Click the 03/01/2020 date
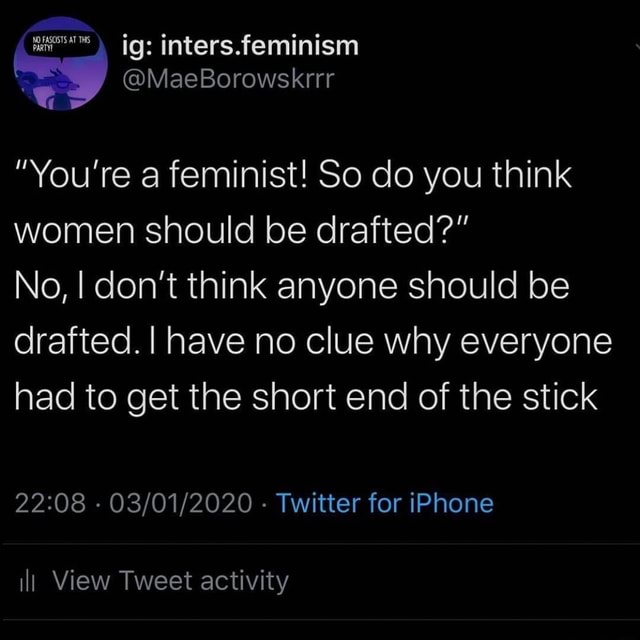Screen dimensions: 640x640 click(183, 502)
